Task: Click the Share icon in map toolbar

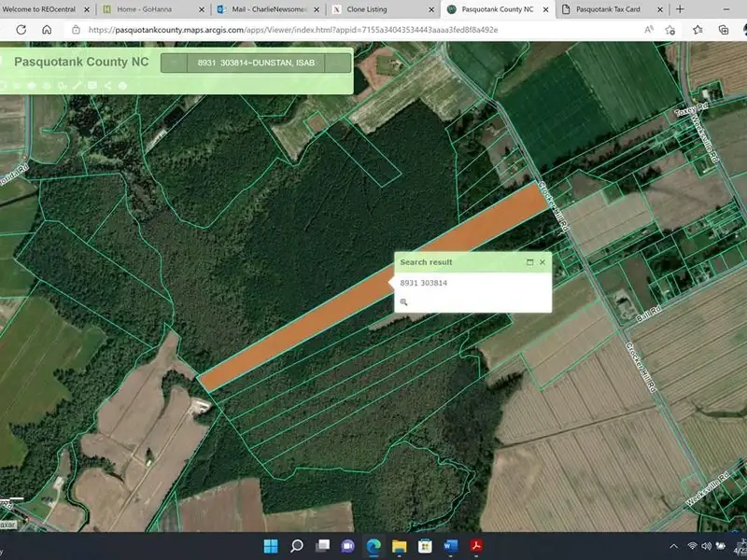Action: (x=107, y=86)
